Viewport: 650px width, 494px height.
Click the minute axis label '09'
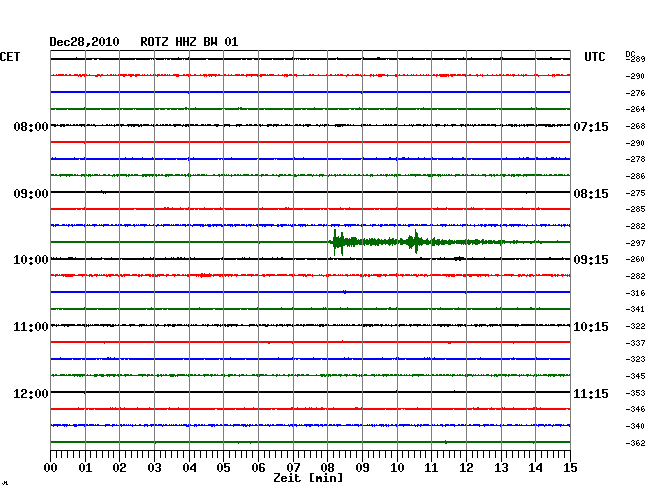pos(362,468)
